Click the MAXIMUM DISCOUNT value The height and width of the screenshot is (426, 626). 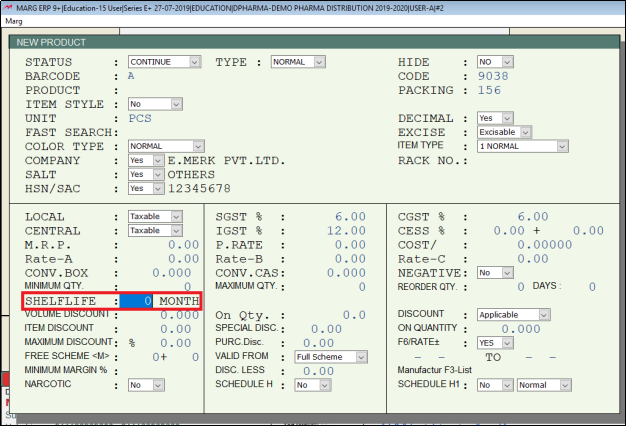(176, 343)
